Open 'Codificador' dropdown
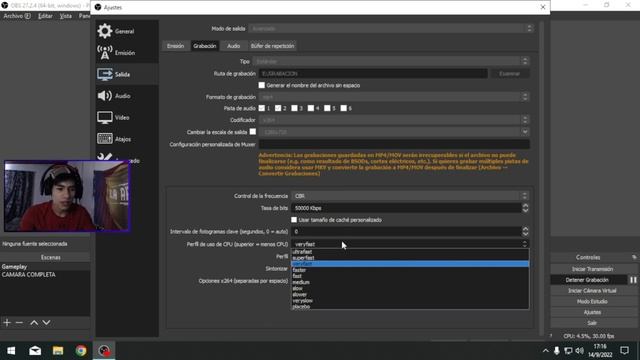This screenshot has height=360, width=640. pyautogui.click(x=394, y=120)
